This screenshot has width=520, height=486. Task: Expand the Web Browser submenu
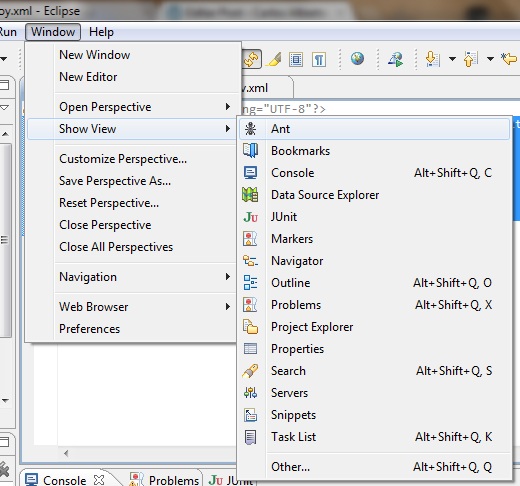[133, 307]
